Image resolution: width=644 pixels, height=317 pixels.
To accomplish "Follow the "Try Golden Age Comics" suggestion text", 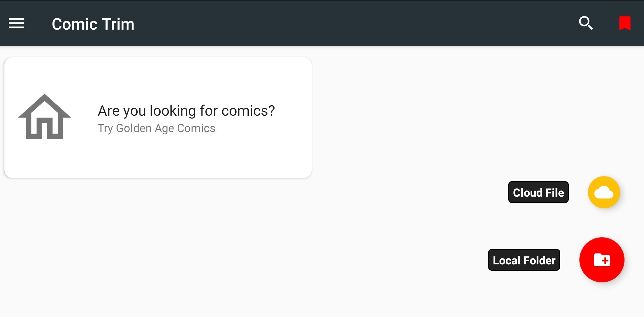I will [x=157, y=128].
